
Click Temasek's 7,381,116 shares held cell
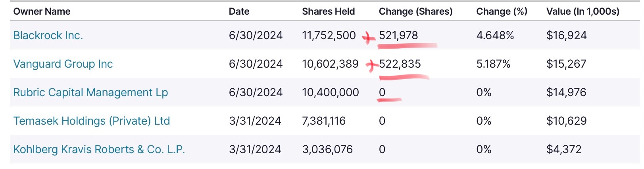tap(323, 121)
